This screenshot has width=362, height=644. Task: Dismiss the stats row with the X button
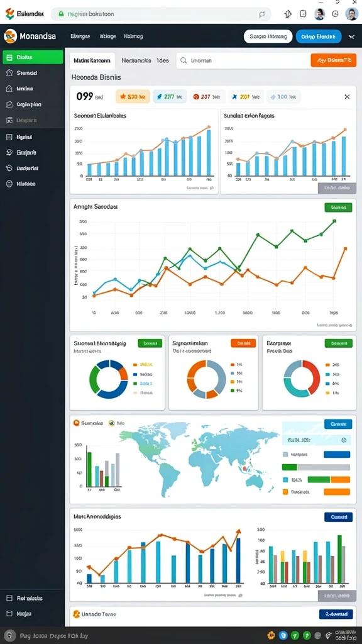coord(347,97)
